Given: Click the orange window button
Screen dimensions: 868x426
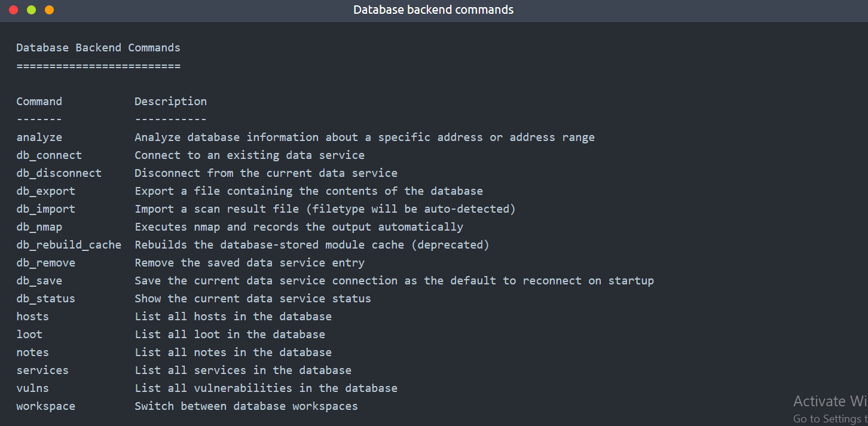Looking at the screenshot, I should [50, 10].
